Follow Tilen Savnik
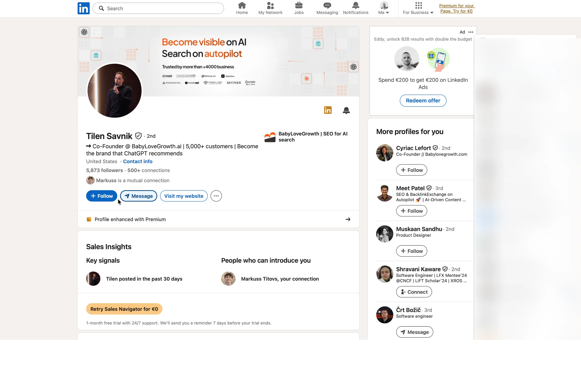The image size is (581, 392). (x=101, y=196)
